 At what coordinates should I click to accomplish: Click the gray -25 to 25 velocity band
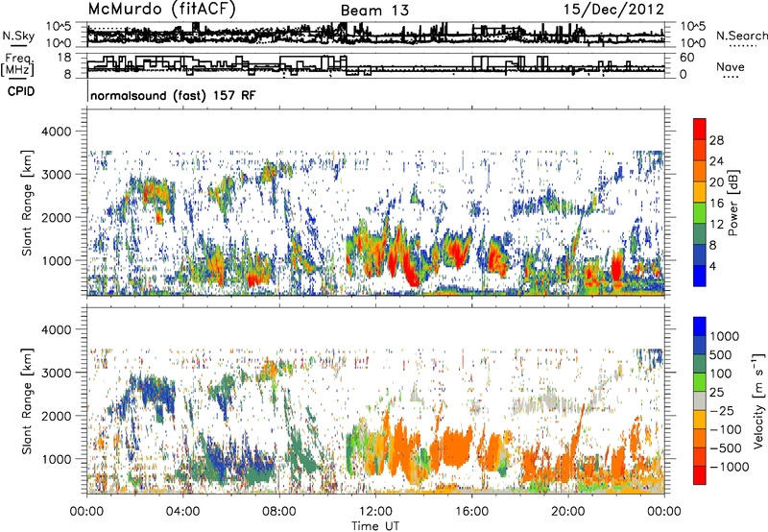700,400
